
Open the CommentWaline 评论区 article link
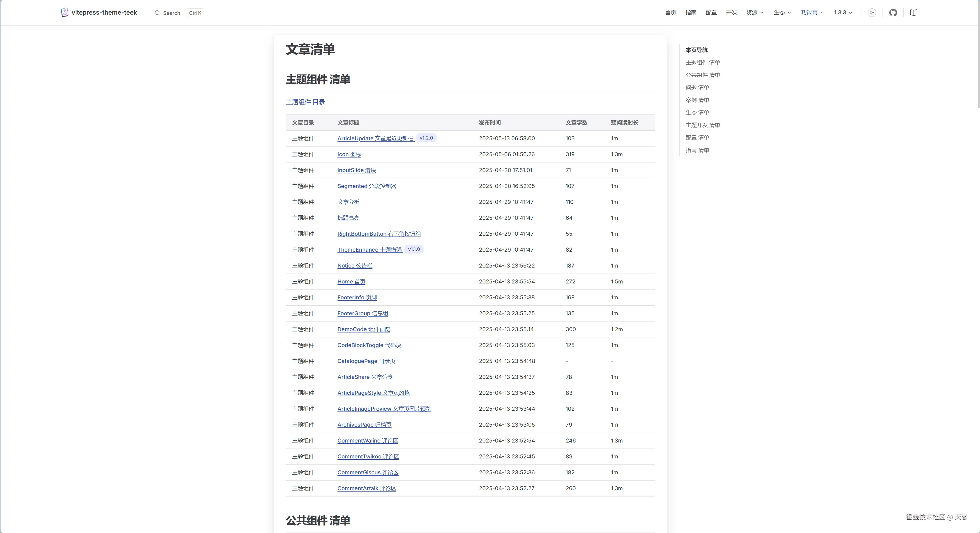368,440
